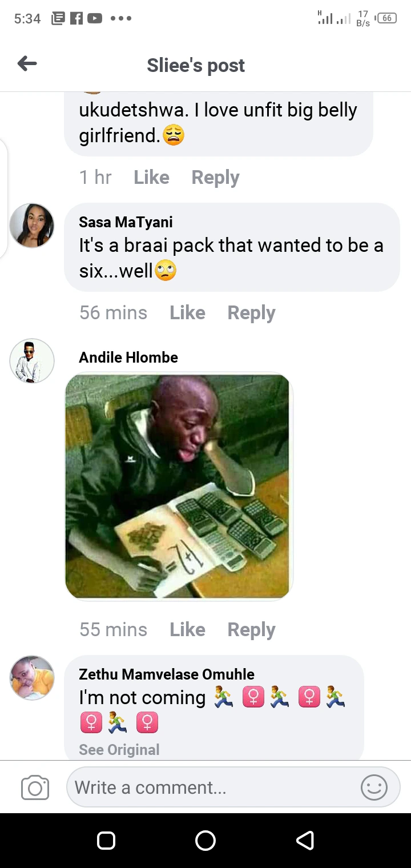Tap Andile Hlombe's profile avatar

tap(32, 361)
